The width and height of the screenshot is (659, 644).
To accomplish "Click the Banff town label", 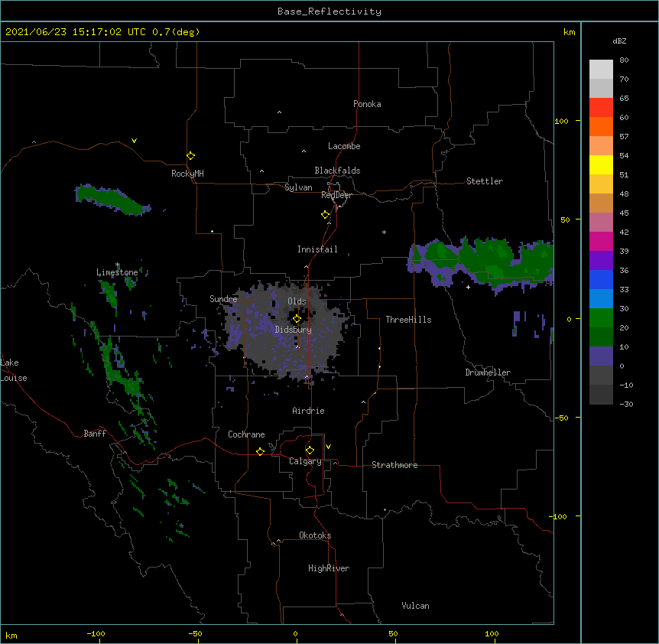I will [95, 434].
